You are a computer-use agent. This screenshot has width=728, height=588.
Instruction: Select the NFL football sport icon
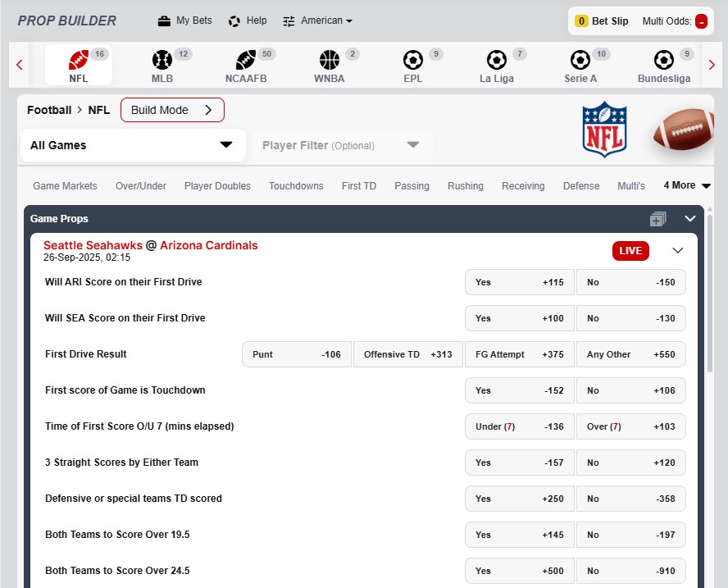pos(79,60)
